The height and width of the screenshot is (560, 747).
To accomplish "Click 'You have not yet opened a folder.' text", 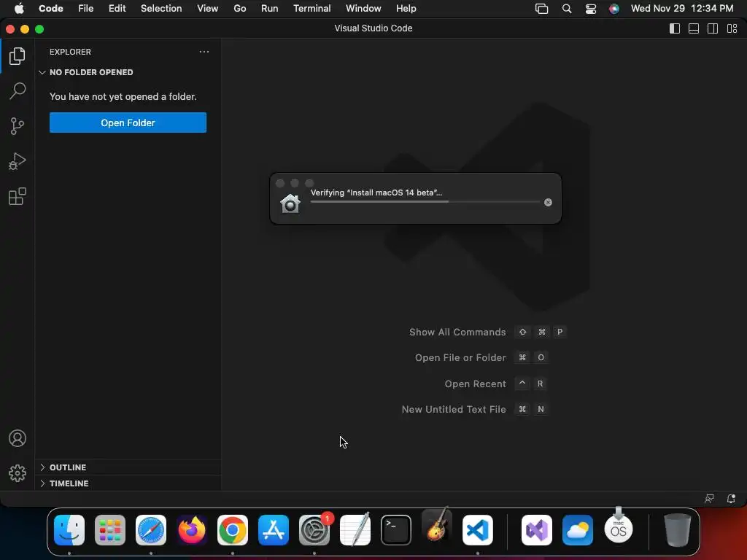I will 123,97.
